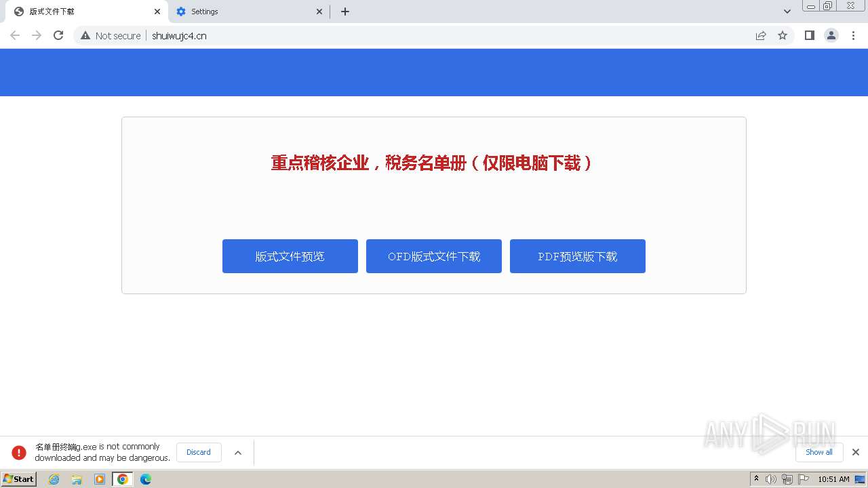
Task: Click the Chrome taskbar icon
Action: (123, 479)
